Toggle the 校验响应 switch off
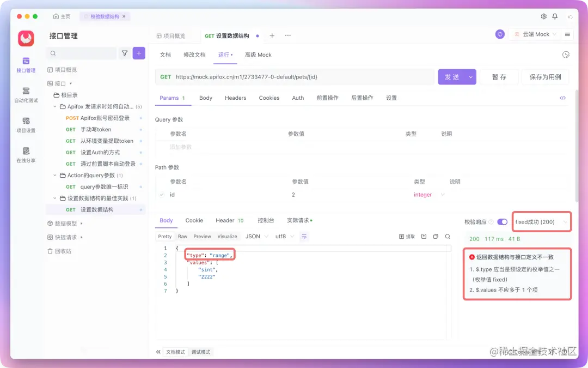This screenshot has height=368, width=588. (501, 221)
